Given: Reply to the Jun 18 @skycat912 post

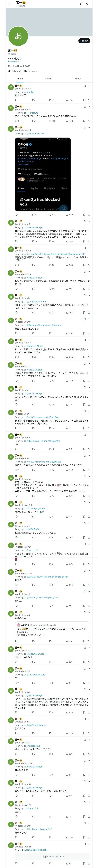Looking at the screenshot, I should 17,121.
